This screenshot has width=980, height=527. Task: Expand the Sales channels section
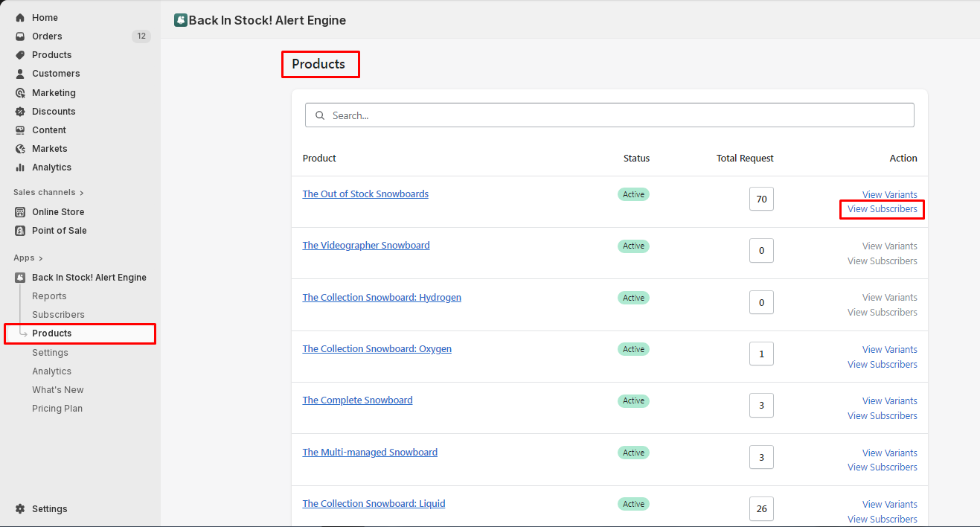pyautogui.click(x=48, y=192)
